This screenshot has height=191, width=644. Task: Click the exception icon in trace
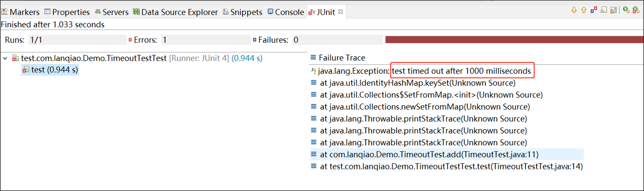(x=313, y=71)
